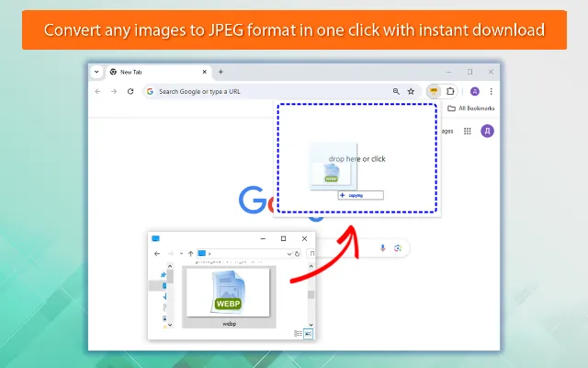Open the All Bookmarks folder
Image resolution: width=588 pixels, height=368 pixels.
click(x=471, y=109)
